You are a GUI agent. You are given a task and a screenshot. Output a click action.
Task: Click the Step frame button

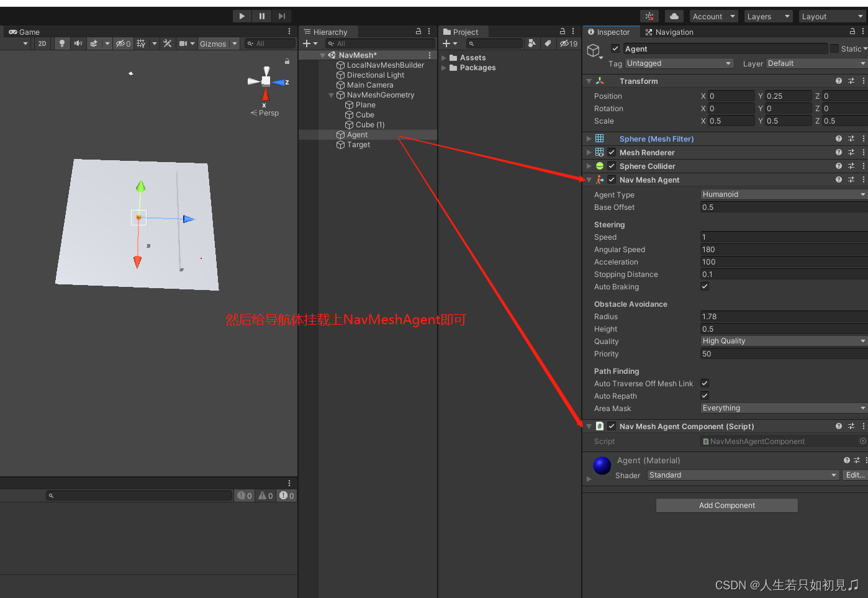281,16
